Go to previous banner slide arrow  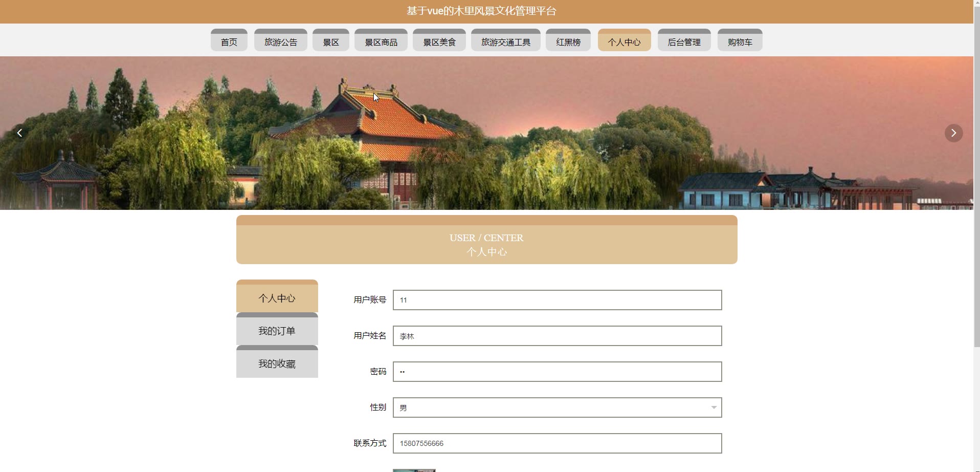pyautogui.click(x=19, y=133)
